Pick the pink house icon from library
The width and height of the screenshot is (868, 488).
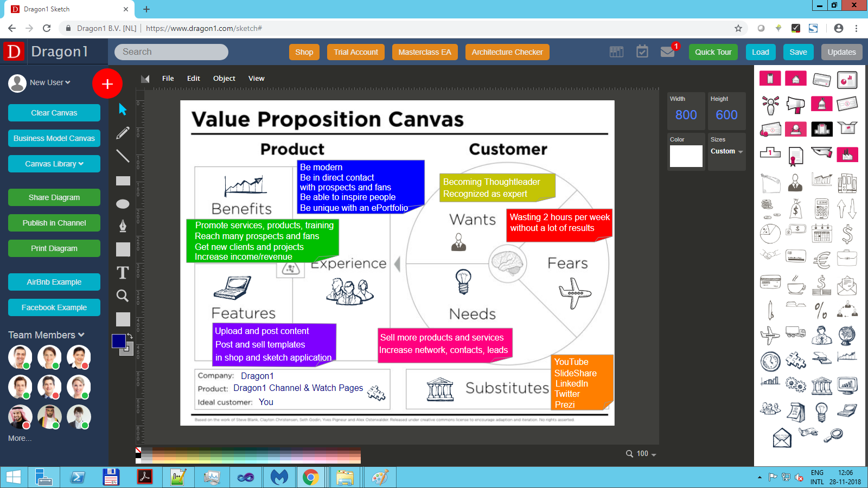tap(796, 79)
